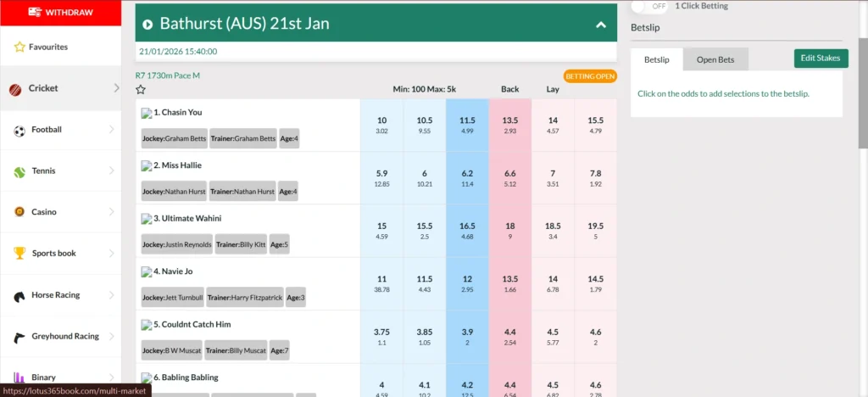The image size is (868, 397).
Task: Click the Age:7 tag of Couldnt Catch Him
Action: point(280,350)
